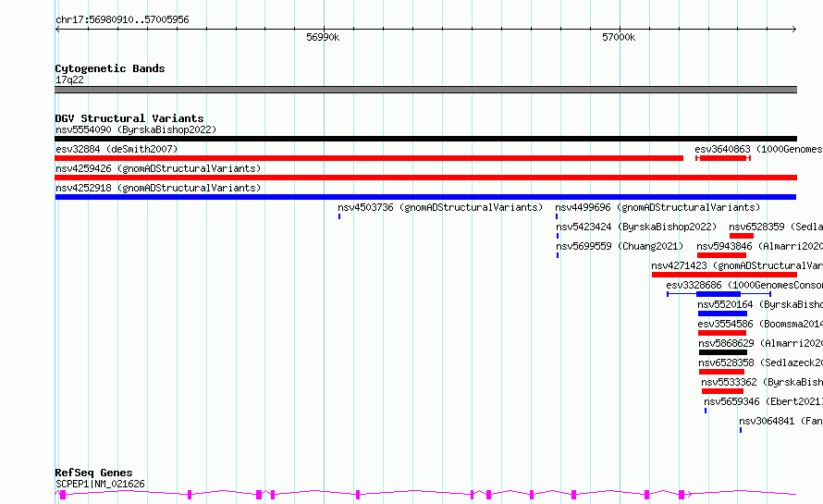
Task: Click the nsv6528359 variant label
Action: [x=776, y=227]
